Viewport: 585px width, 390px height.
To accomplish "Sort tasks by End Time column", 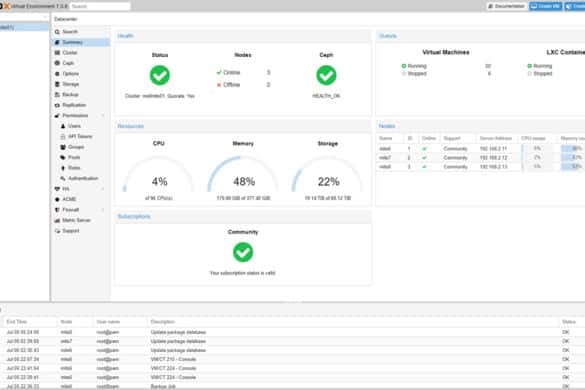I will pos(30,322).
